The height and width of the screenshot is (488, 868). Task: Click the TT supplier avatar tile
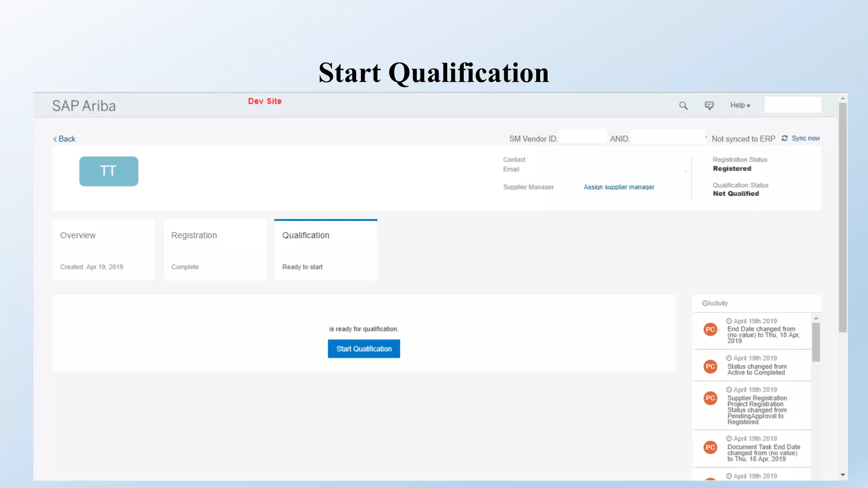pos(108,171)
